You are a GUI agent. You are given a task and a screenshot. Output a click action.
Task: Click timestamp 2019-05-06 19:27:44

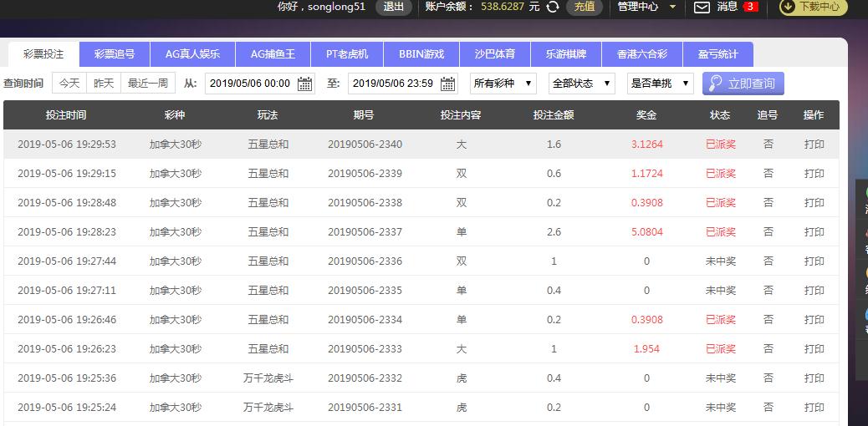pos(67,261)
